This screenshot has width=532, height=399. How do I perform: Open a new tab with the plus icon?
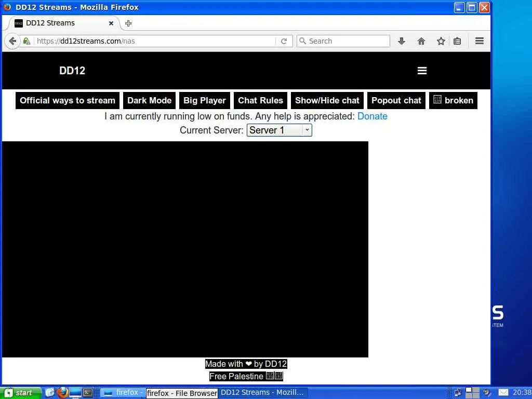(x=128, y=23)
